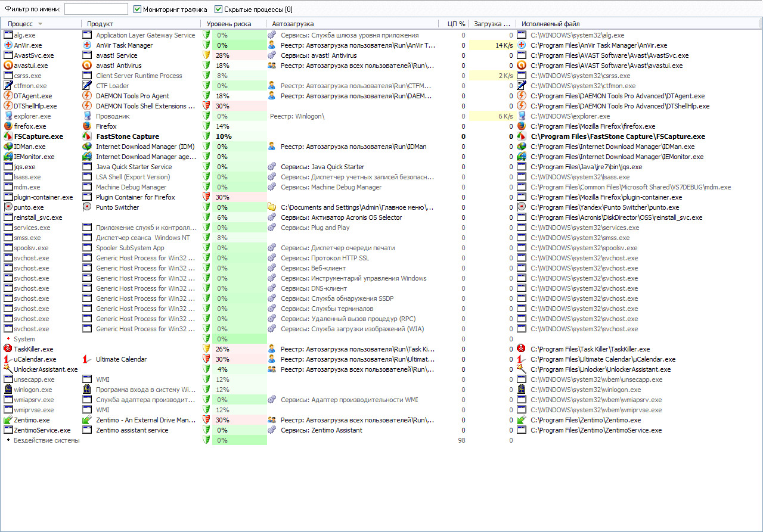763x532 pixels.
Task: Click startup folder icon in punto.exe row
Action: click(x=272, y=207)
